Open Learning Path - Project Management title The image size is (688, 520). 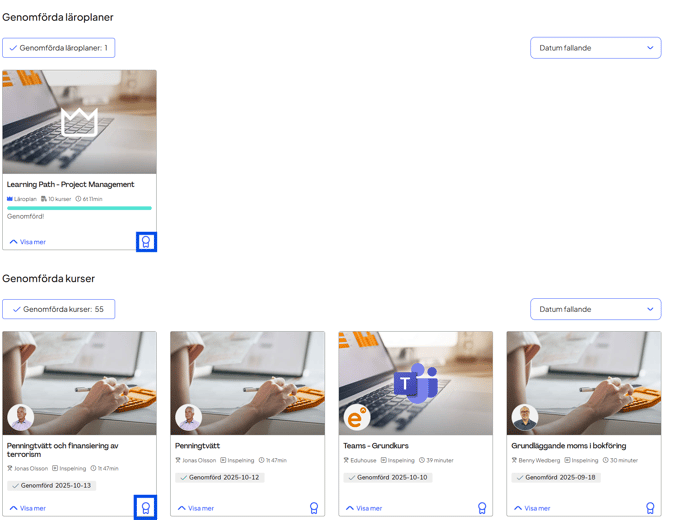[70, 184]
